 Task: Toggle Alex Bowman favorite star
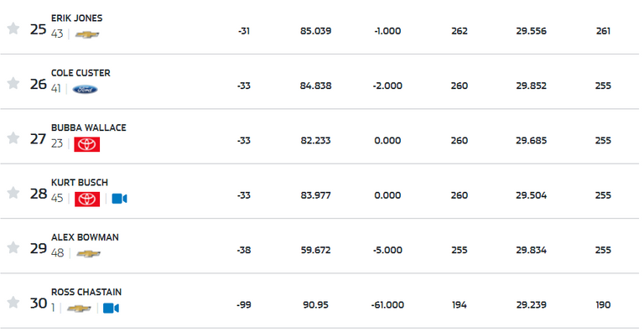pos(13,247)
